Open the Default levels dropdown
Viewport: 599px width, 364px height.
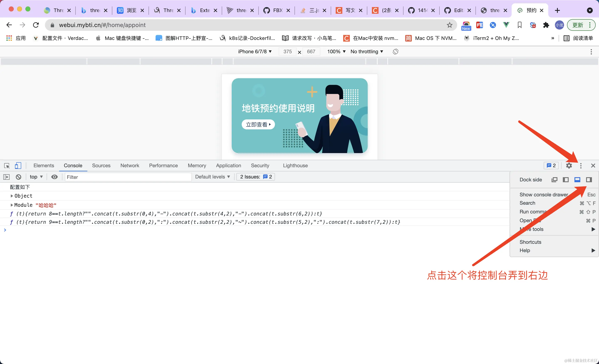(212, 177)
